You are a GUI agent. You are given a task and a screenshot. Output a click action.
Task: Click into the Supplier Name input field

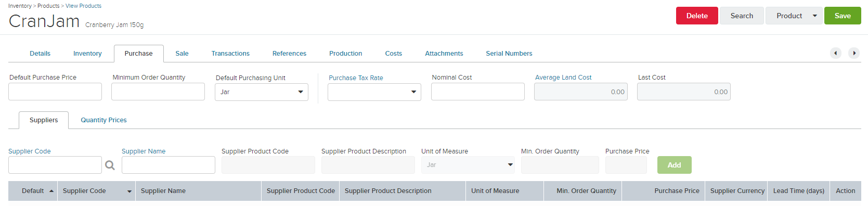pos(169,165)
